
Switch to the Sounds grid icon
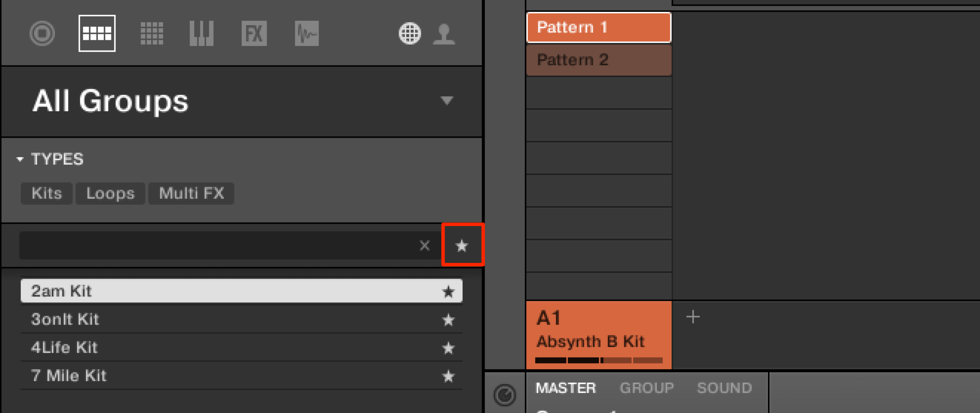pyautogui.click(x=152, y=33)
